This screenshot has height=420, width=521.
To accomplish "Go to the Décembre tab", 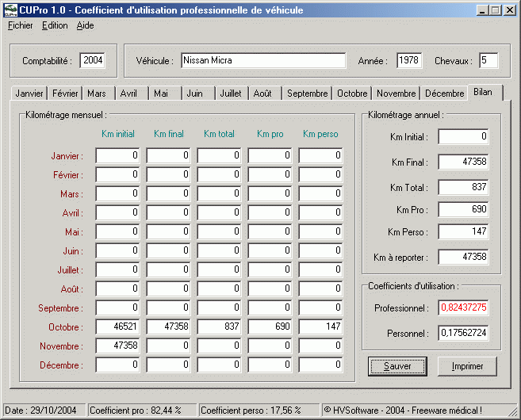I will pos(444,94).
